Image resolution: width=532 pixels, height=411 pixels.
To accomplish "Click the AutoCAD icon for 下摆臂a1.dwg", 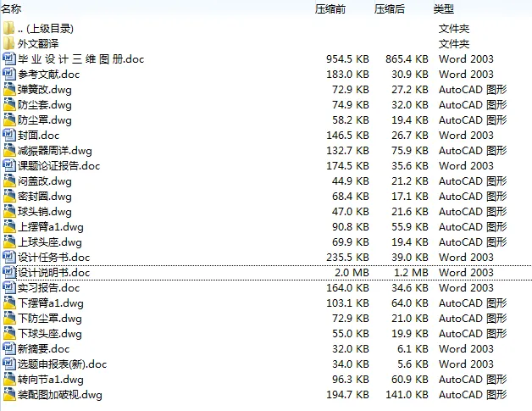I will (x=9, y=303).
